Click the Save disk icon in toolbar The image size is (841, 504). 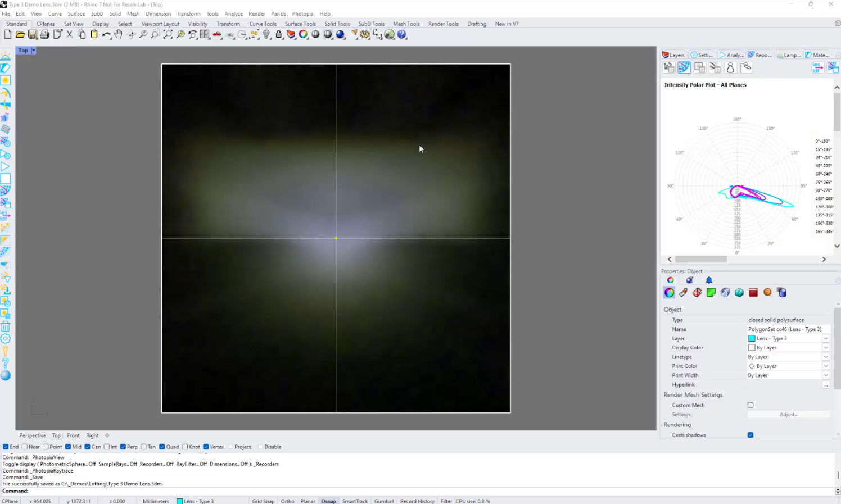click(x=33, y=35)
